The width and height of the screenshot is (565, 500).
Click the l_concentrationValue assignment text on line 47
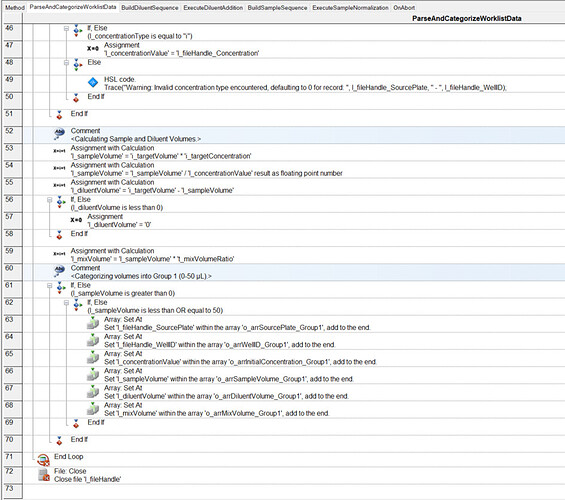182,53
